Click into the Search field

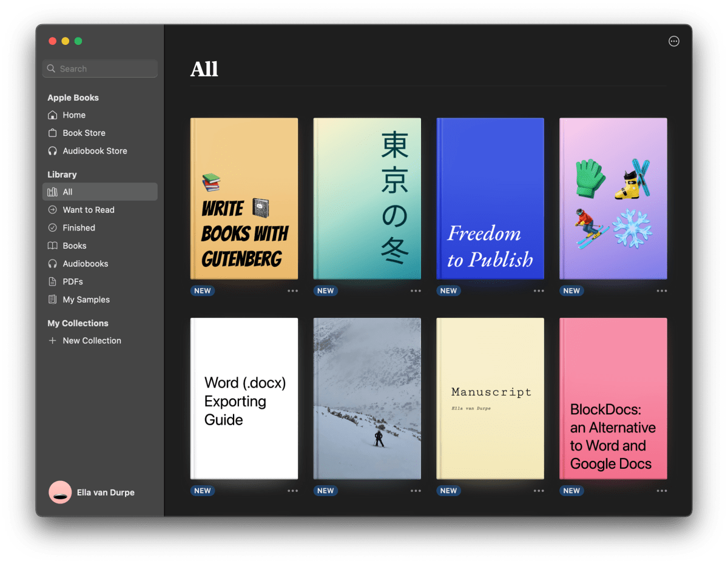tap(99, 69)
